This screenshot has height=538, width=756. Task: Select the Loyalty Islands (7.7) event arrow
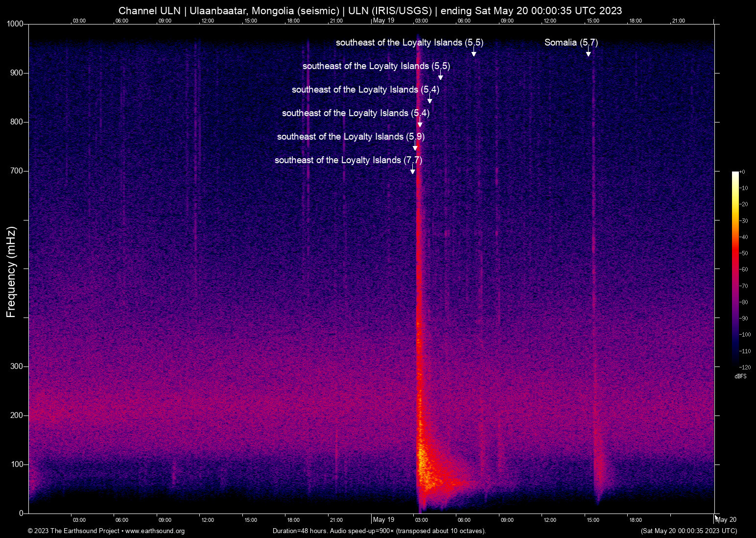click(x=413, y=170)
